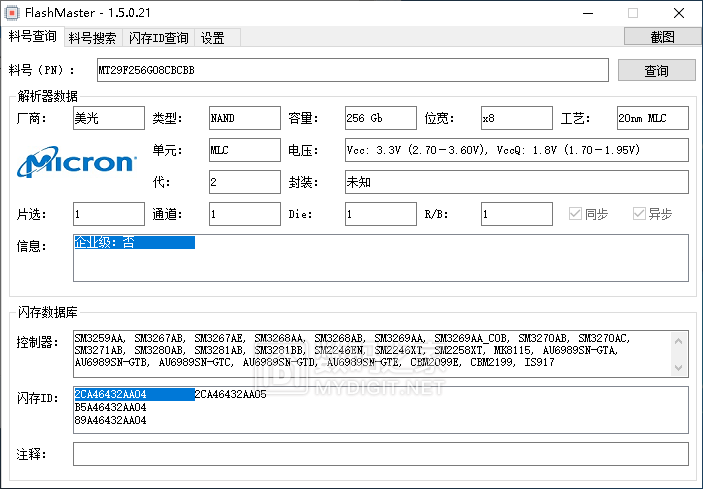The image size is (703, 489).
Task: Toggle the 异步 checkbox
Action: click(x=652, y=214)
